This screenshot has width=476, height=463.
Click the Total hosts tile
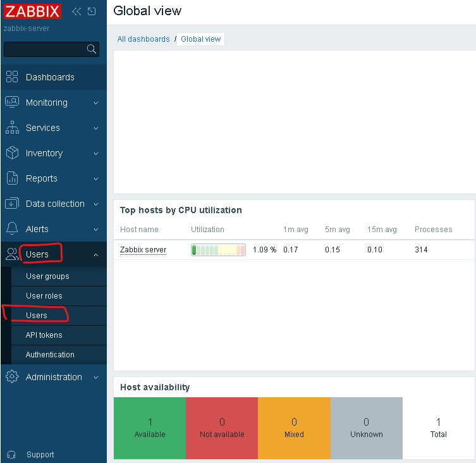click(438, 428)
